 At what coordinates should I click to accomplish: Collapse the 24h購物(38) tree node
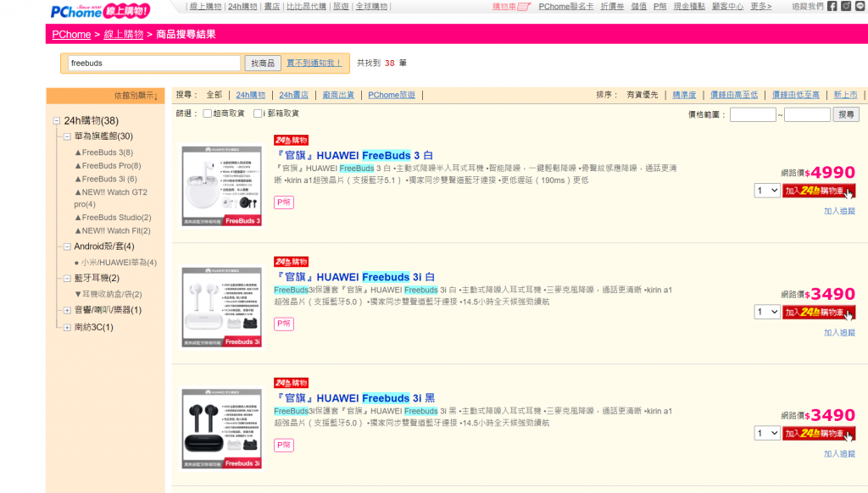57,120
